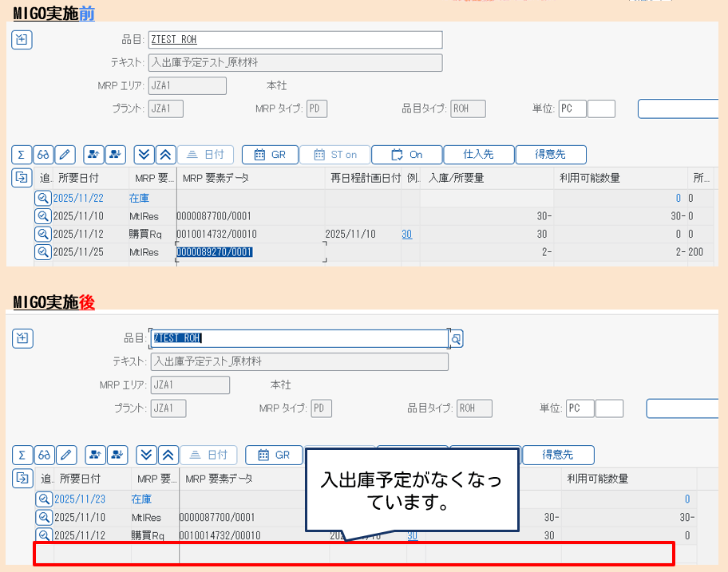Open the exception link 30 in the upper 購買Rq row
The image size is (728, 572).
click(407, 234)
